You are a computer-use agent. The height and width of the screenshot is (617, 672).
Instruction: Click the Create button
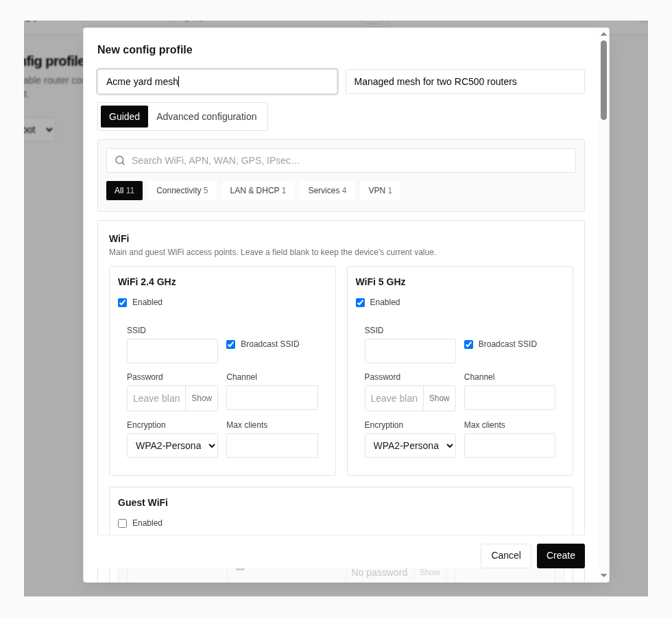561,556
